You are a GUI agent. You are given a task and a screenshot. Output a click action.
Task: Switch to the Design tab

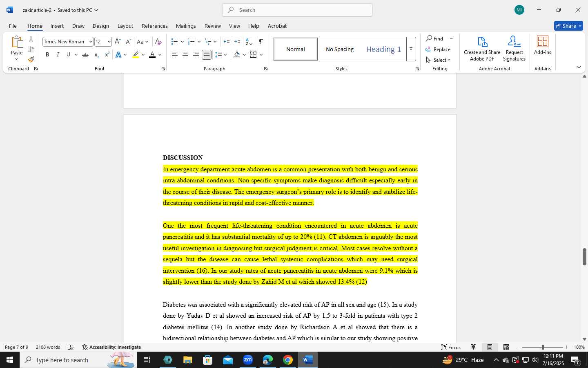pos(100,26)
